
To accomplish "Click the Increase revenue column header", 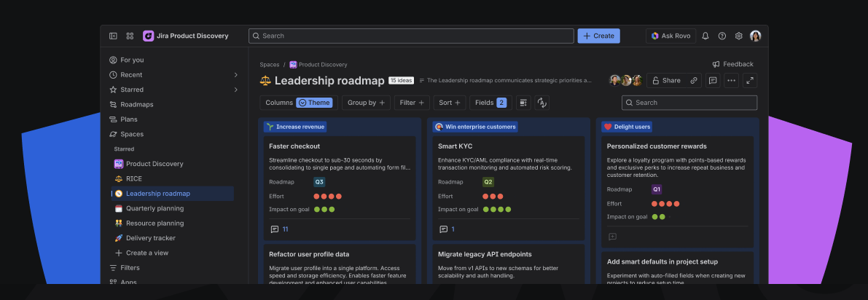I will [295, 127].
